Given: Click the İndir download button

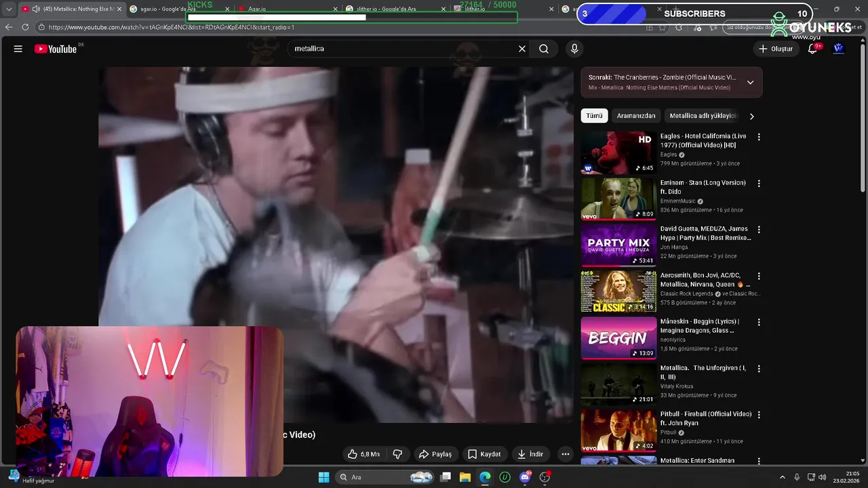Looking at the screenshot, I should point(530,454).
